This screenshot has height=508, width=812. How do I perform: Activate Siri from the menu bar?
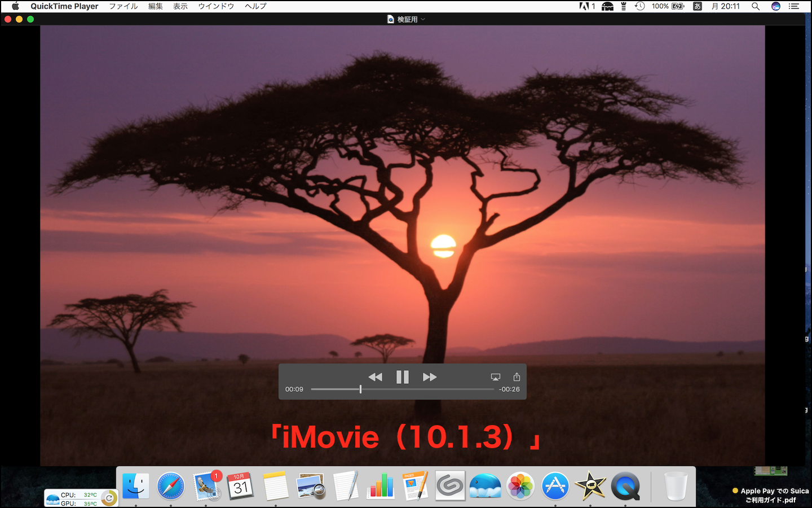(x=776, y=6)
